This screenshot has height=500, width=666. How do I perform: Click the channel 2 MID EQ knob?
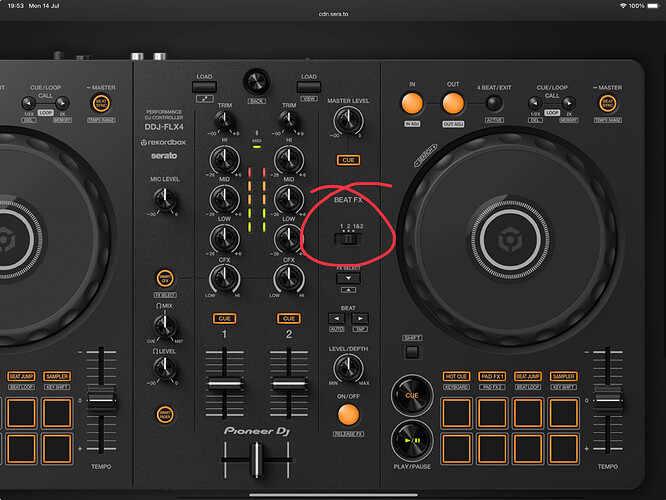point(289,199)
